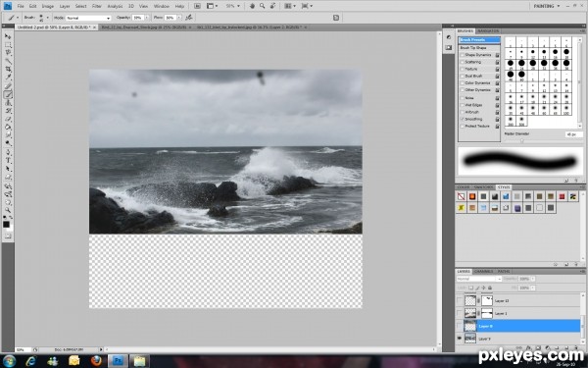This screenshot has height=368, width=588.
Task: Click lock all icon in Layers panel
Action: click(490, 288)
